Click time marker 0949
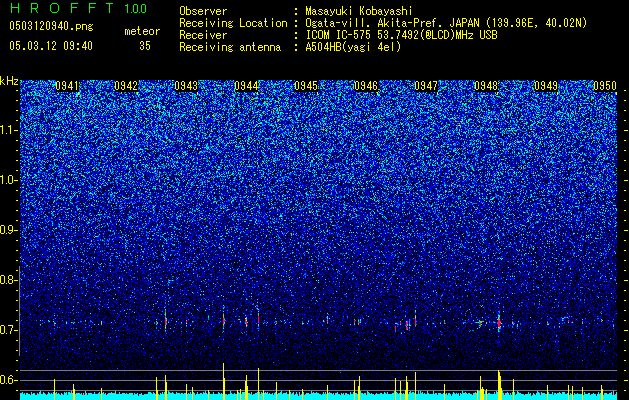The height and width of the screenshot is (400, 629). coord(546,86)
